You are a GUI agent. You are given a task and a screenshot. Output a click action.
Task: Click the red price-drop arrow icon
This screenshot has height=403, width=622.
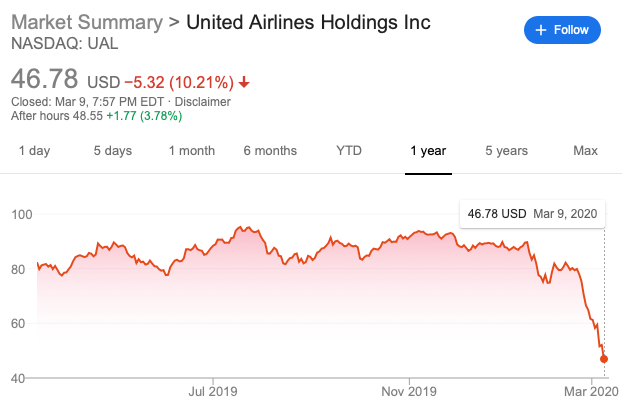[244, 81]
